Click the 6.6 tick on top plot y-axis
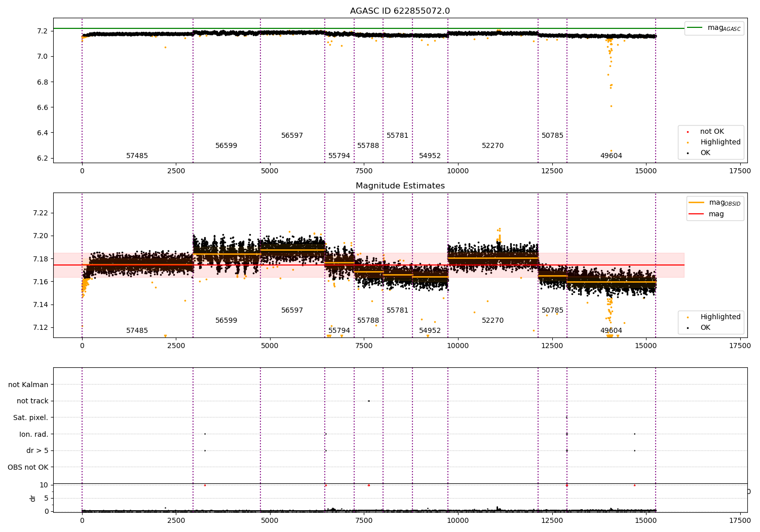The height and width of the screenshot is (532, 760). point(43,107)
